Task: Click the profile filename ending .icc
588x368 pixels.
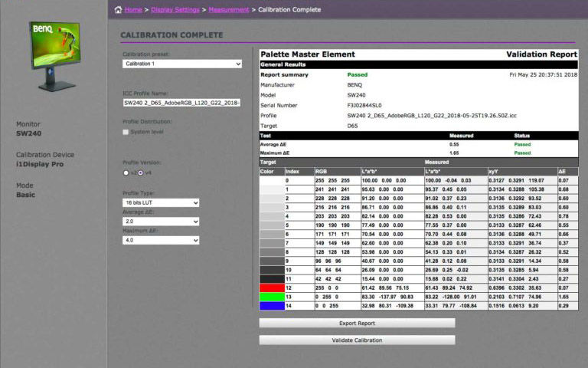Action: click(x=432, y=116)
